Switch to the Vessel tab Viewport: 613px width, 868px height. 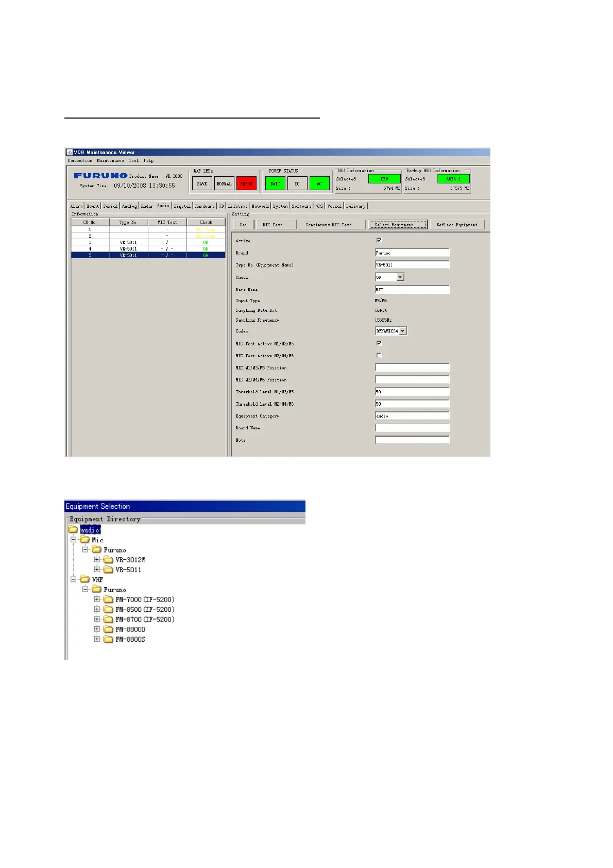(334, 206)
